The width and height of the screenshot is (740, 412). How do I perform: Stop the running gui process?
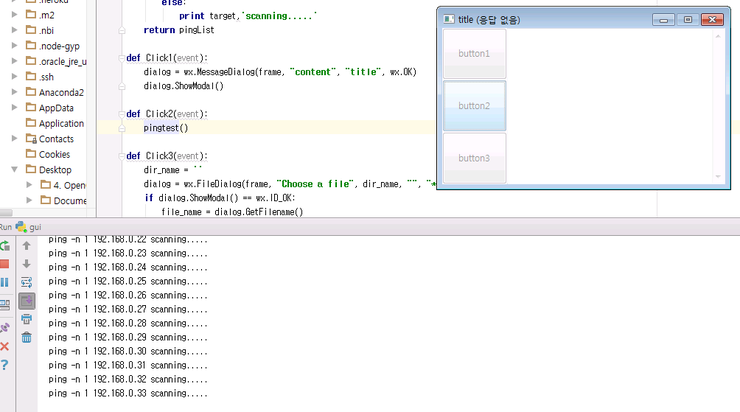pyautogui.click(x=5, y=264)
